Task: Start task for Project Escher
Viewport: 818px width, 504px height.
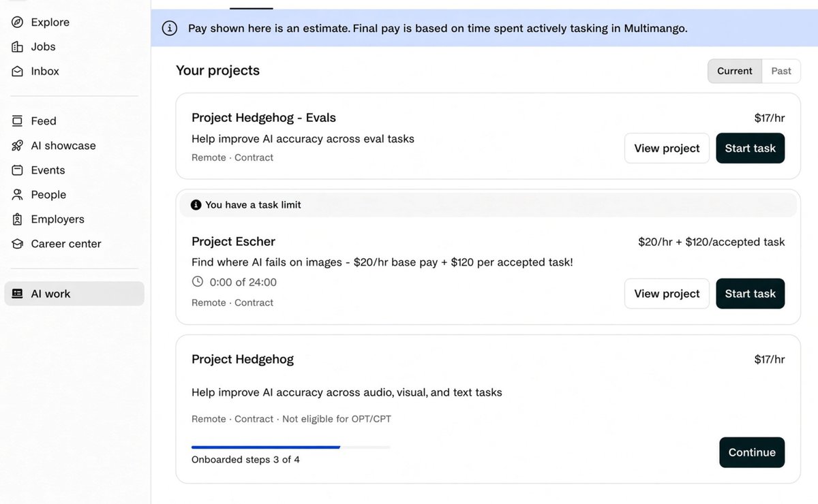Action: pos(750,294)
